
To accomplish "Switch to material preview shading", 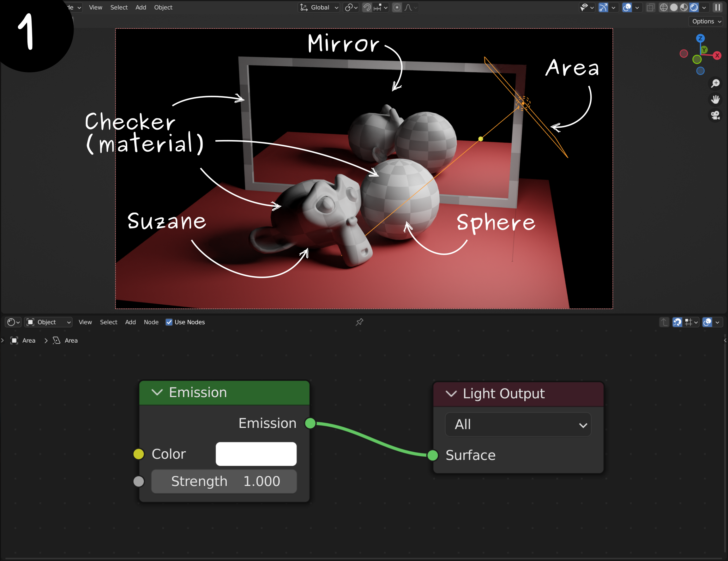I will tap(684, 7).
